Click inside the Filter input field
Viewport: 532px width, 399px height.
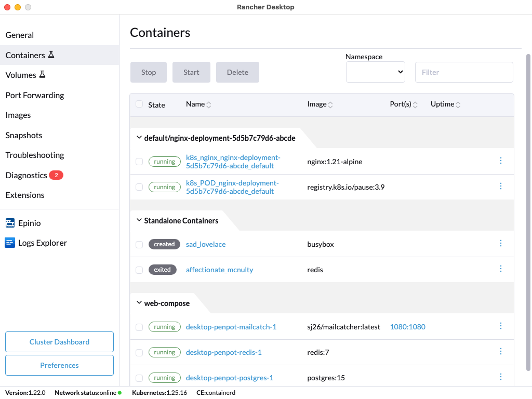pyautogui.click(x=464, y=72)
